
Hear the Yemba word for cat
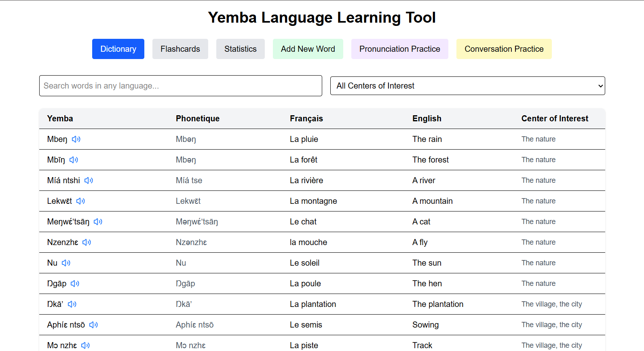[98, 222]
